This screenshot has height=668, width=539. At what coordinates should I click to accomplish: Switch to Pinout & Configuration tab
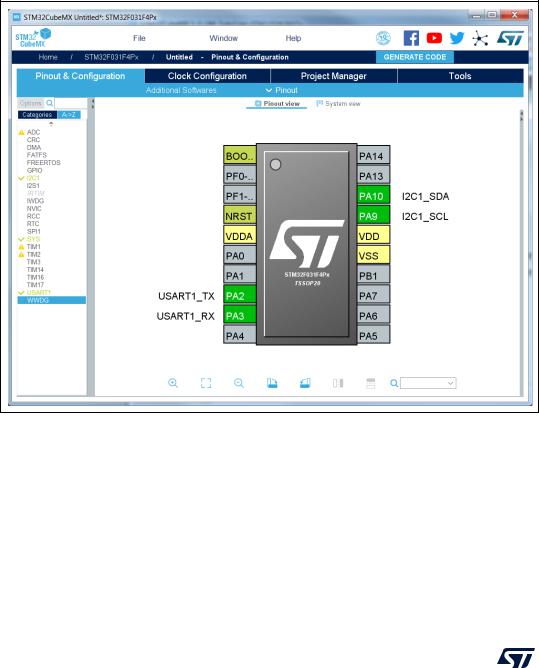tap(80, 76)
